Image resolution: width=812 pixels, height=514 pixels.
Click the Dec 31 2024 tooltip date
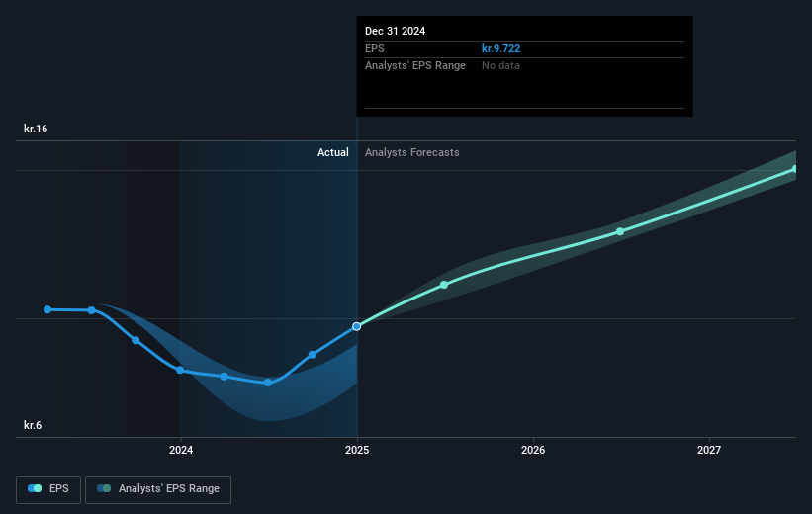coord(396,31)
